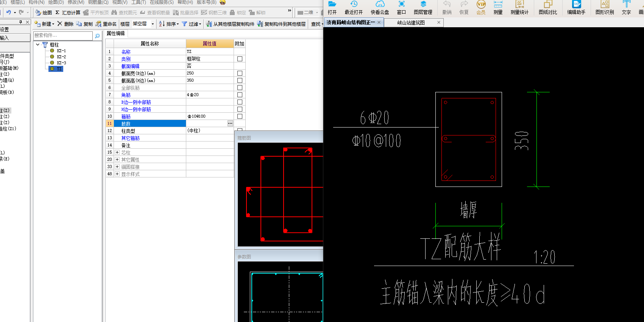Toggle 附加 checkbox for H边一侧中部筋 row
644x322 pixels.
pos(240,109)
